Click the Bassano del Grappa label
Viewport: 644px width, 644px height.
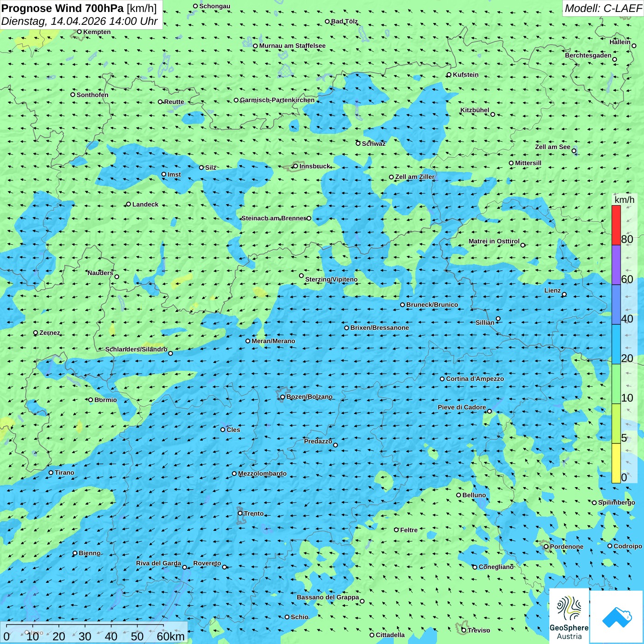pyautogui.click(x=328, y=598)
